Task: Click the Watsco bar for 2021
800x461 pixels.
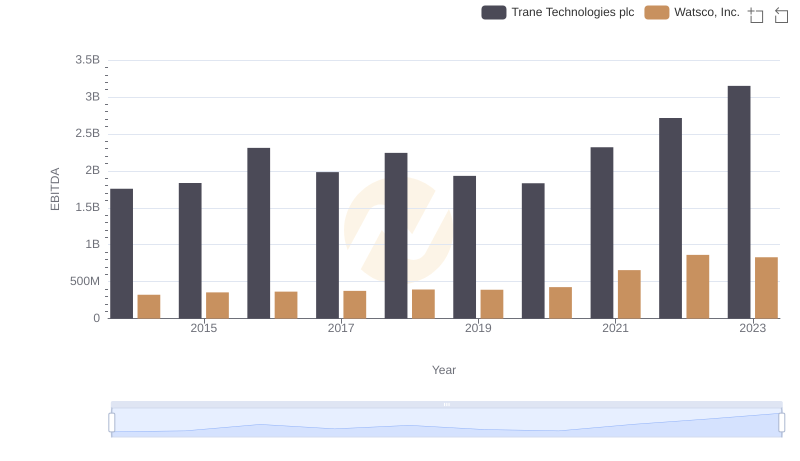Action: [x=629, y=294]
